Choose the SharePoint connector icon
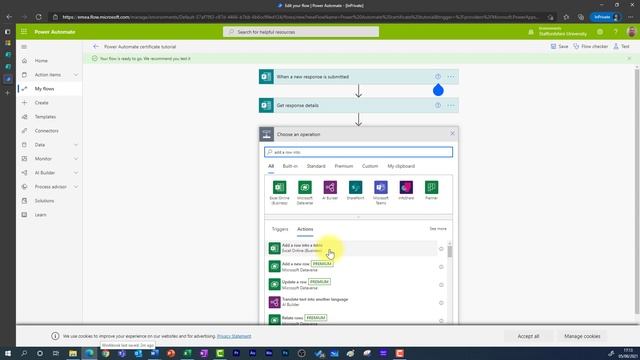Viewport: 640px width, 360px height. (x=356, y=187)
